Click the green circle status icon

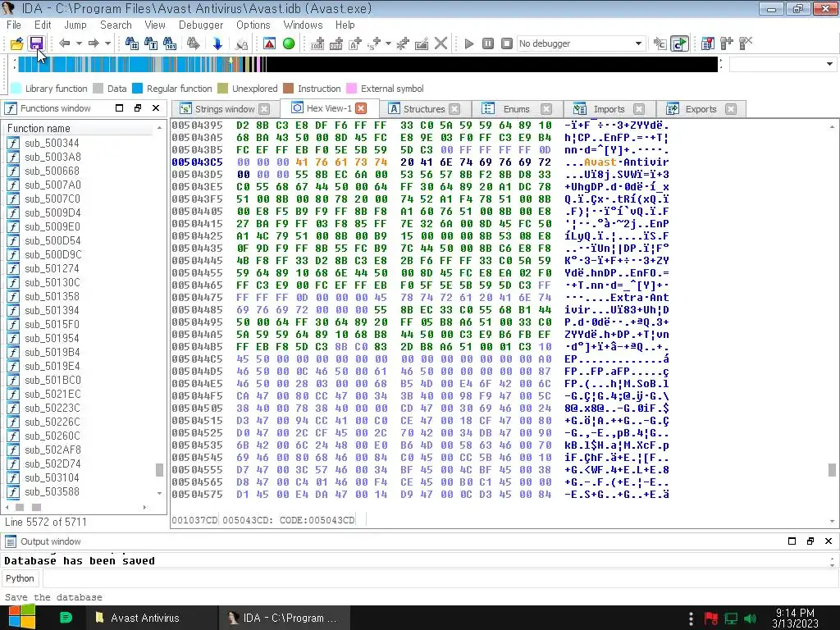click(x=289, y=43)
